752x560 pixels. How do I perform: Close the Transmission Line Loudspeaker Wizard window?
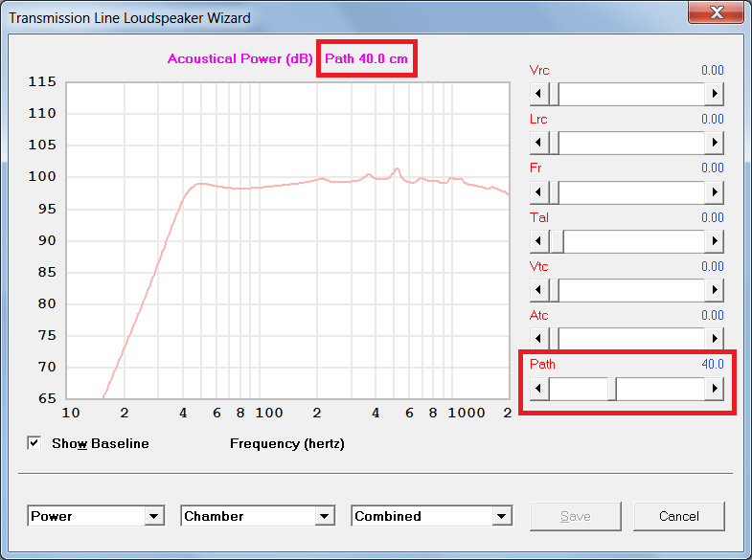coord(716,12)
